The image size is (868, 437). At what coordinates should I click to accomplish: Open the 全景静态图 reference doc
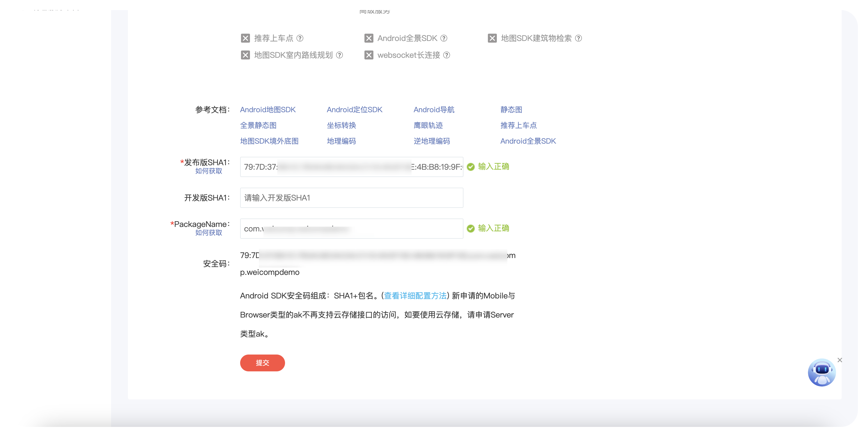(258, 125)
